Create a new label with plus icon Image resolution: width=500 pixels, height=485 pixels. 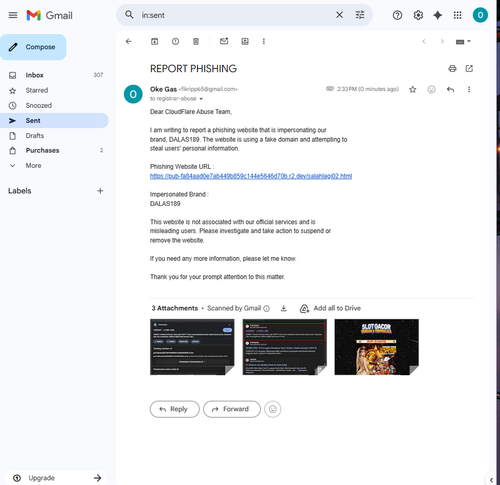pyautogui.click(x=100, y=191)
